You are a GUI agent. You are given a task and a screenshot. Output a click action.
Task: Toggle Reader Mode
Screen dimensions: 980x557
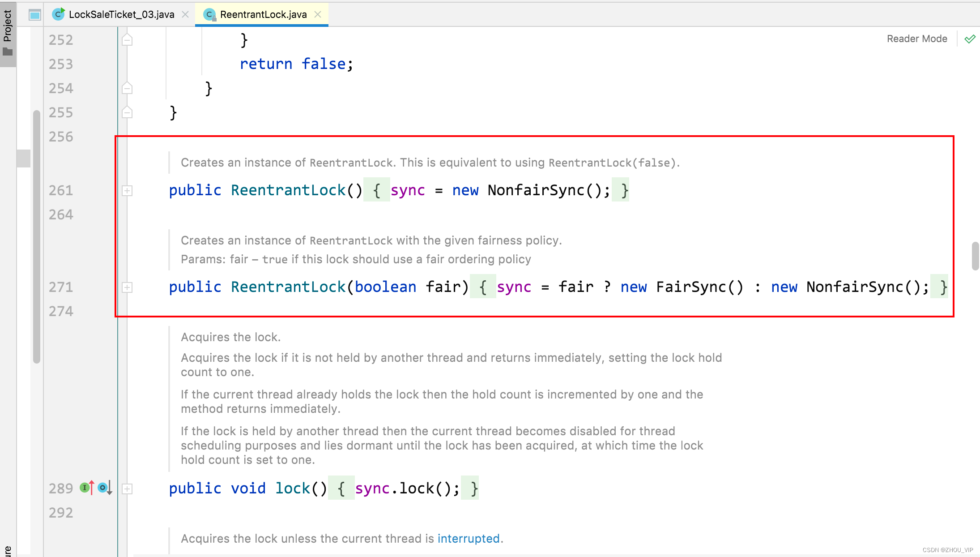pos(917,39)
